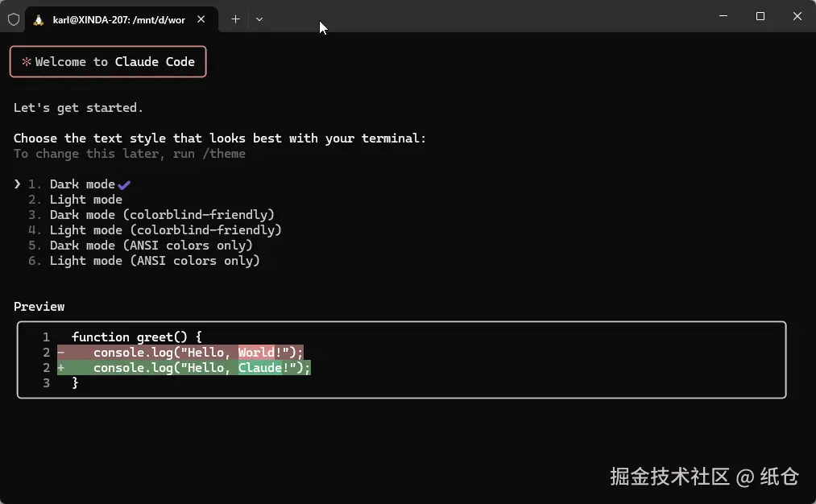Click the "function greet() {" preview line
The width and height of the screenshot is (816, 504).
[137, 337]
